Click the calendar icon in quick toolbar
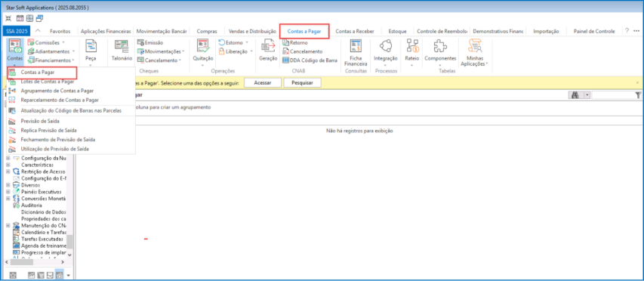644x281 pixels. (20, 18)
